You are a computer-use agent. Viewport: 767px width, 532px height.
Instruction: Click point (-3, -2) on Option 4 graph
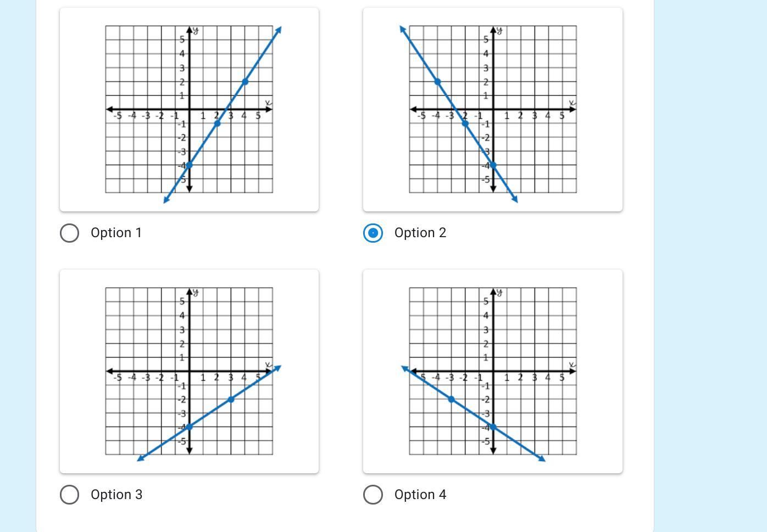tap(451, 399)
